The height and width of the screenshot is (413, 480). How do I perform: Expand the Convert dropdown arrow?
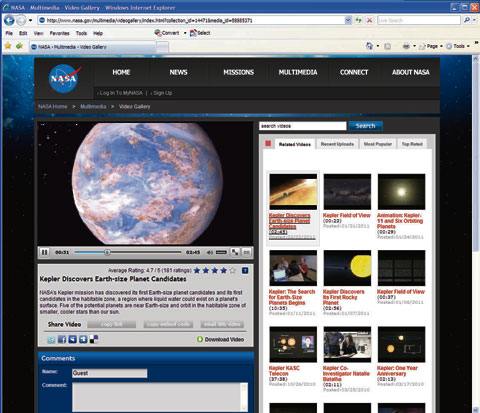[x=185, y=33]
